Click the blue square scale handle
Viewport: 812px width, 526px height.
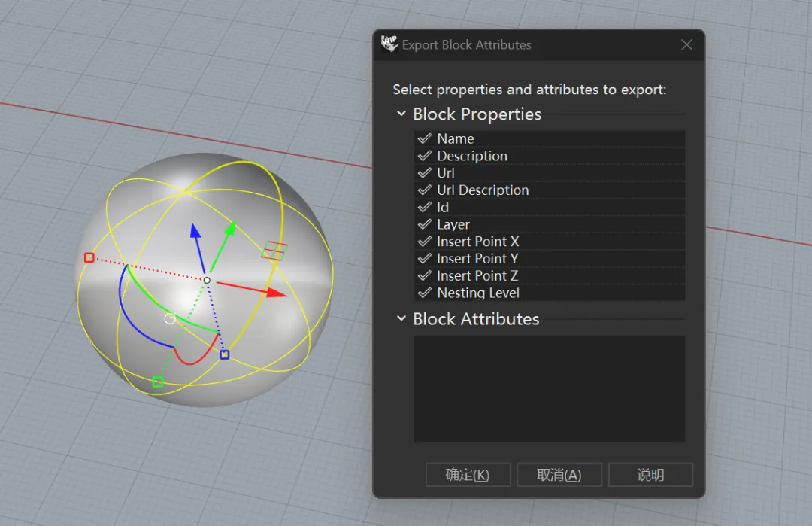[x=224, y=354]
